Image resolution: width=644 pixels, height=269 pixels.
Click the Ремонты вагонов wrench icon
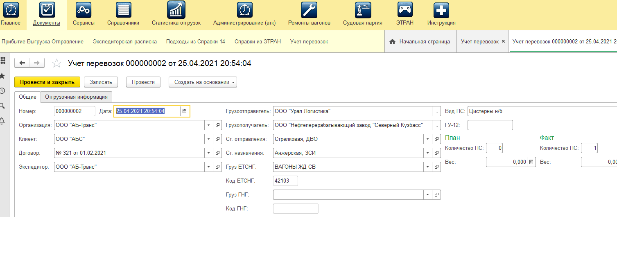coord(309,10)
